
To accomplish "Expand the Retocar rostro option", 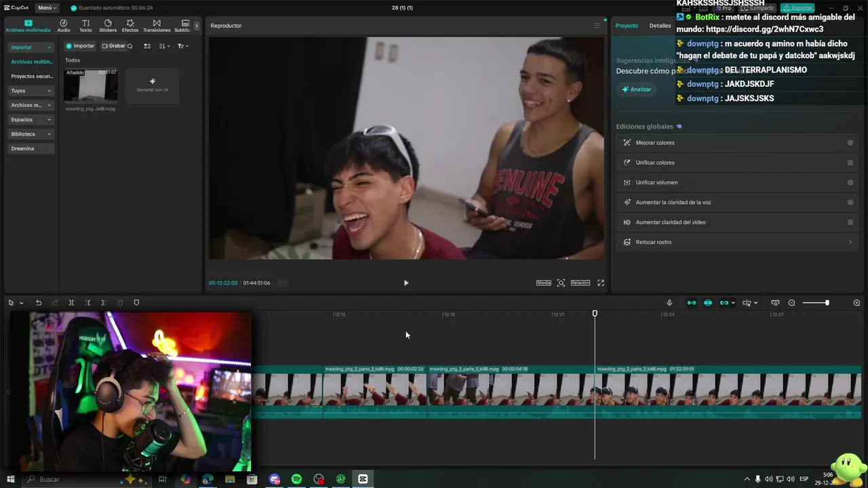I will pyautogui.click(x=738, y=242).
